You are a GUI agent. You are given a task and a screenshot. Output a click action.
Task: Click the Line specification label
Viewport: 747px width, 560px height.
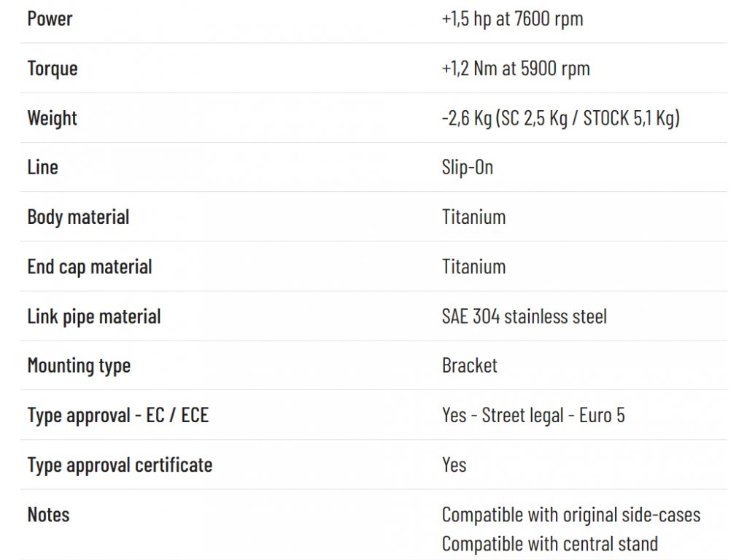[x=43, y=168]
